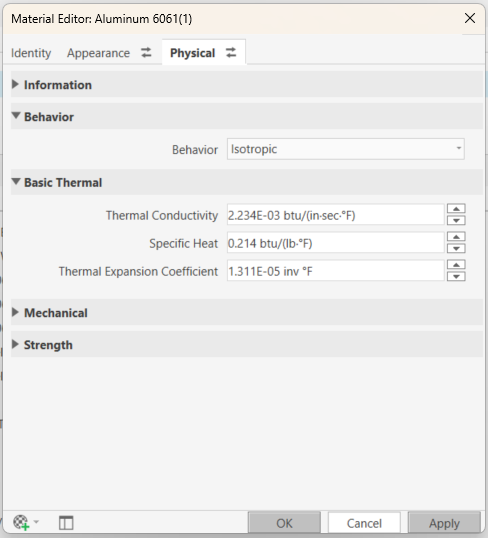Image resolution: width=488 pixels, height=538 pixels.
Task: Decrease Specific Heat with down arrow
Action: click(456, 248)
